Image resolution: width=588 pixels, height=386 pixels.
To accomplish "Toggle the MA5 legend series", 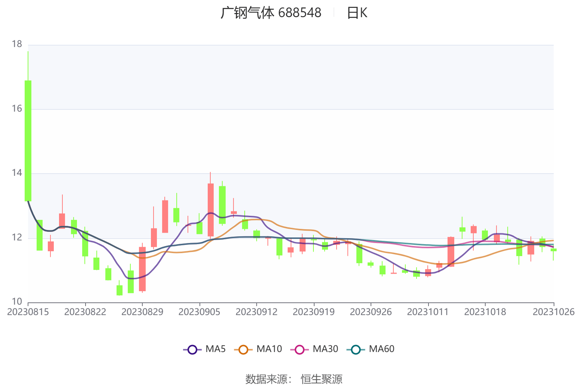I will (x=204, y=349).
